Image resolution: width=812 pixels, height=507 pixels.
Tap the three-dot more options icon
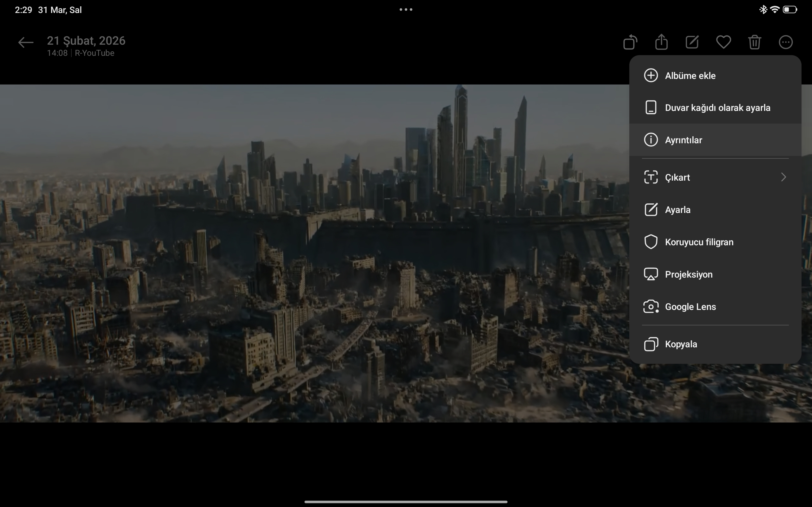pyautogui.click(x=785, y=42)
